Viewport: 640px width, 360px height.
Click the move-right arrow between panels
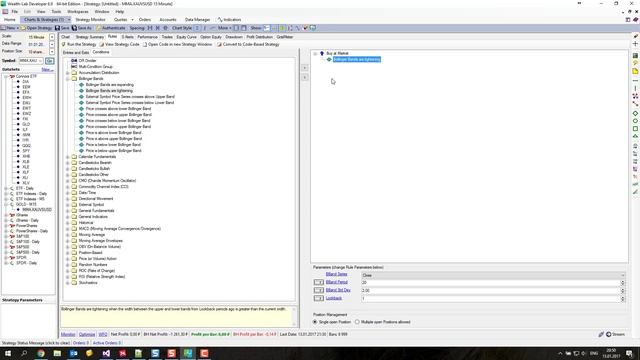click(304, 68)
